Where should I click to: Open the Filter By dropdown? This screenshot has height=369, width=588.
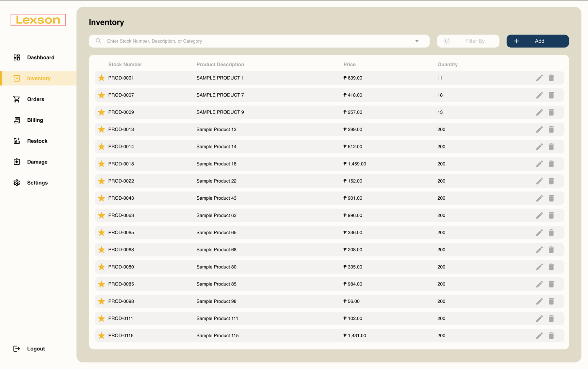pyautogui.click(x=475, y=41)
